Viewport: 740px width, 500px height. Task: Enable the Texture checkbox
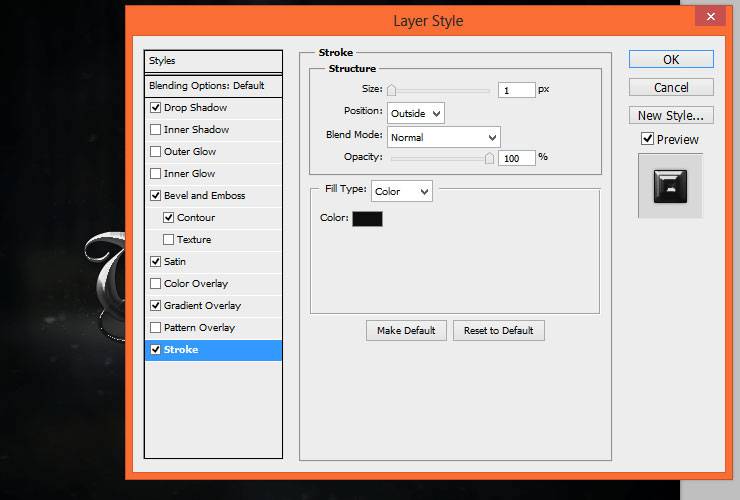tap(168, 239)
